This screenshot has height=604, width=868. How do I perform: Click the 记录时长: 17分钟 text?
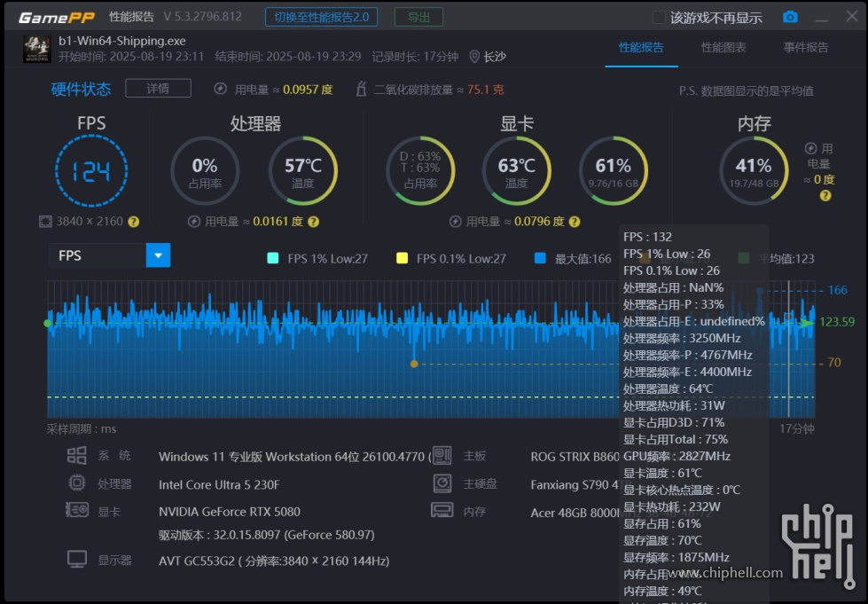(x=415, y=57)
